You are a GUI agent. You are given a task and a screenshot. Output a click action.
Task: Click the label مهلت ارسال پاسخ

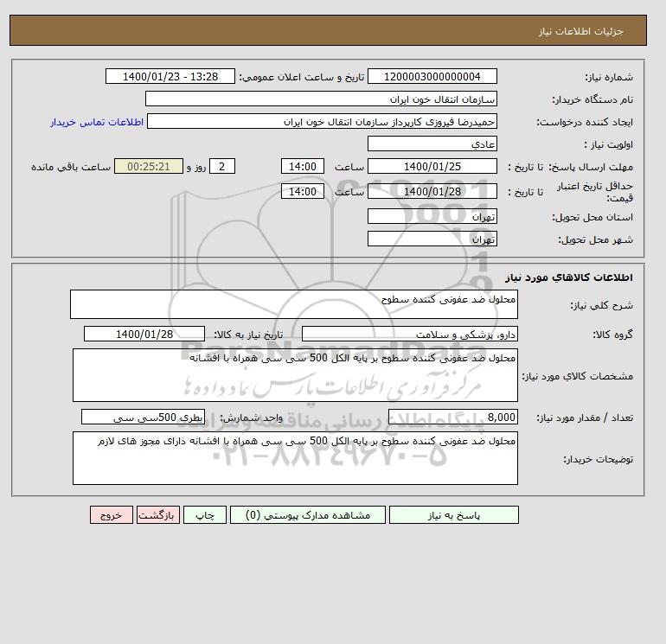point(591,167)
